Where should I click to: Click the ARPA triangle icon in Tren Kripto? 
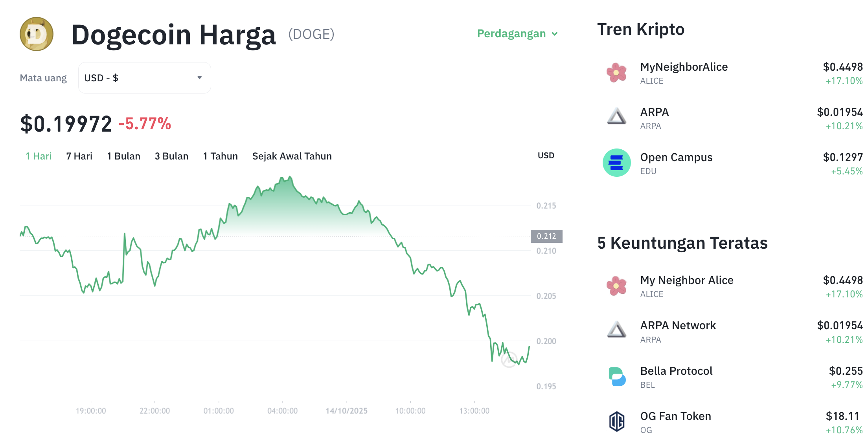coord(616,117)
